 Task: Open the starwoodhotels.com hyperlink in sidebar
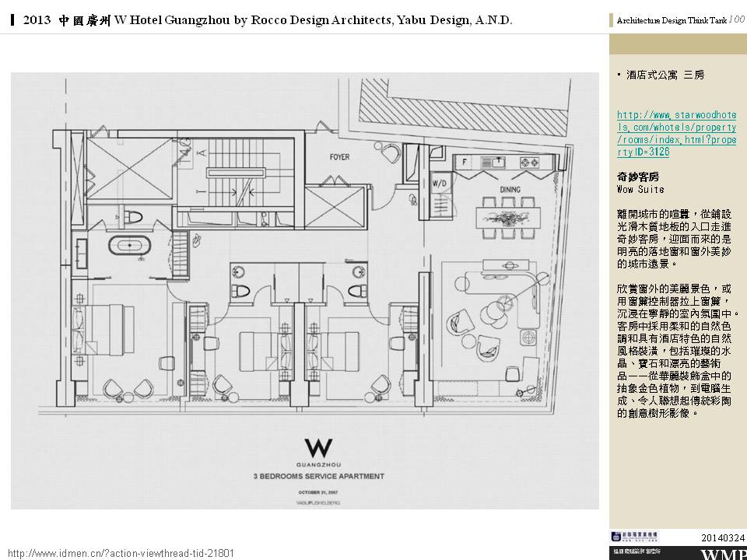tap(676, 133)
